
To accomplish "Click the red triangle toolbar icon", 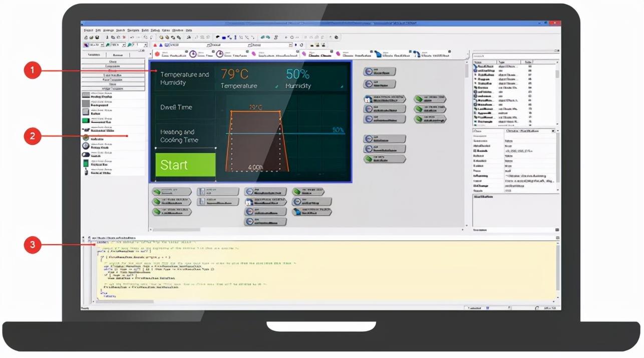I will (x=154, y=45).
